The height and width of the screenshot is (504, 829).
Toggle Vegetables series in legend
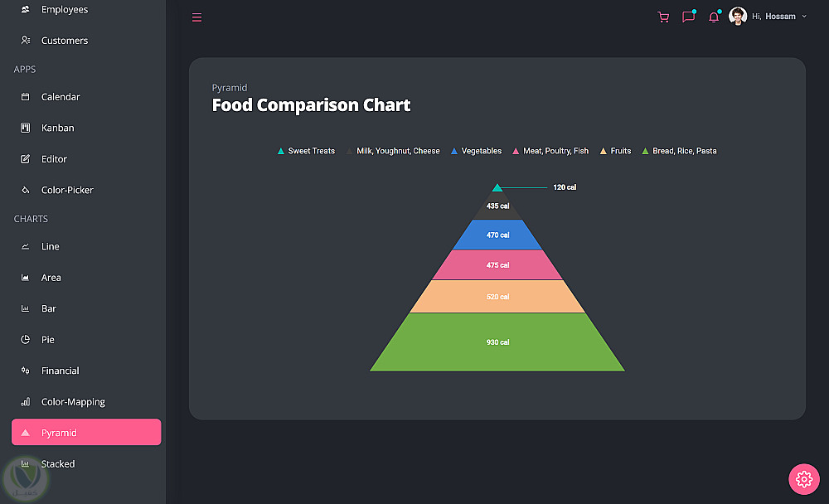(476, 151)
